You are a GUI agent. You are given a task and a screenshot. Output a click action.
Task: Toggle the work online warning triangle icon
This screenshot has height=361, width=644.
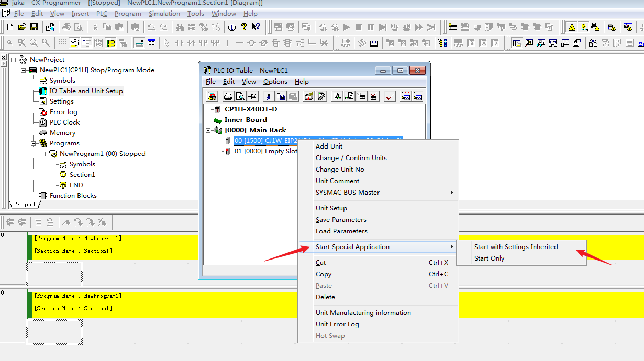(572, 27)
